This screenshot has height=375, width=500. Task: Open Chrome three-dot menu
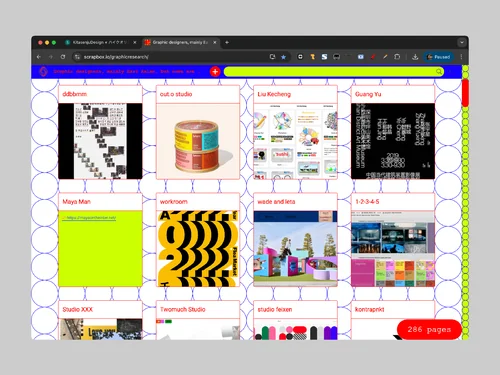461,57
